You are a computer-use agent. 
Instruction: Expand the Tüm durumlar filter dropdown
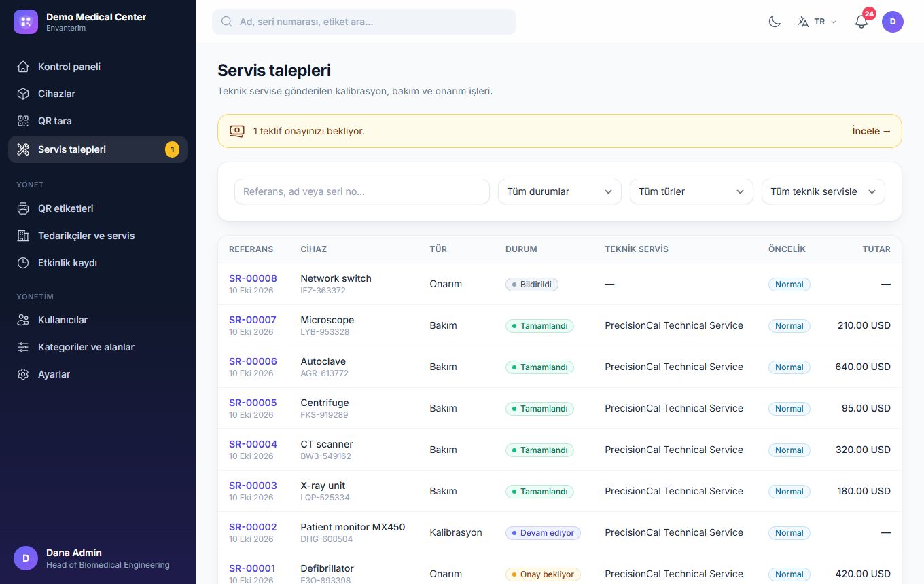[x=560, y=191]
